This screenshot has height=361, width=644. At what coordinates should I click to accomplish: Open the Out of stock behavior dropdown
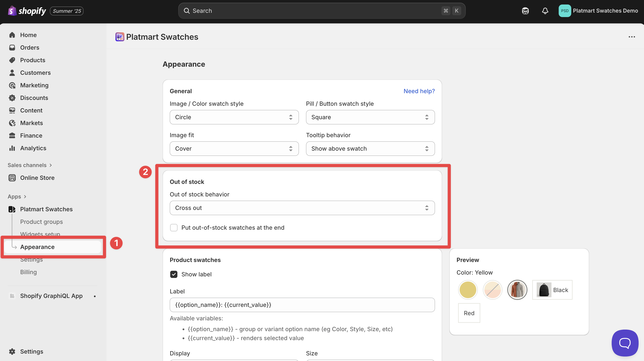(x=302, y=208)
